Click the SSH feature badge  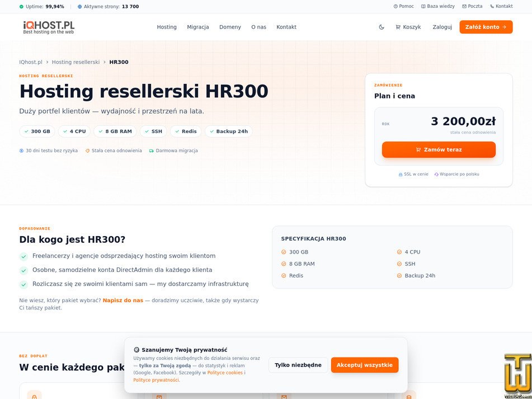[x=153, y=132]
